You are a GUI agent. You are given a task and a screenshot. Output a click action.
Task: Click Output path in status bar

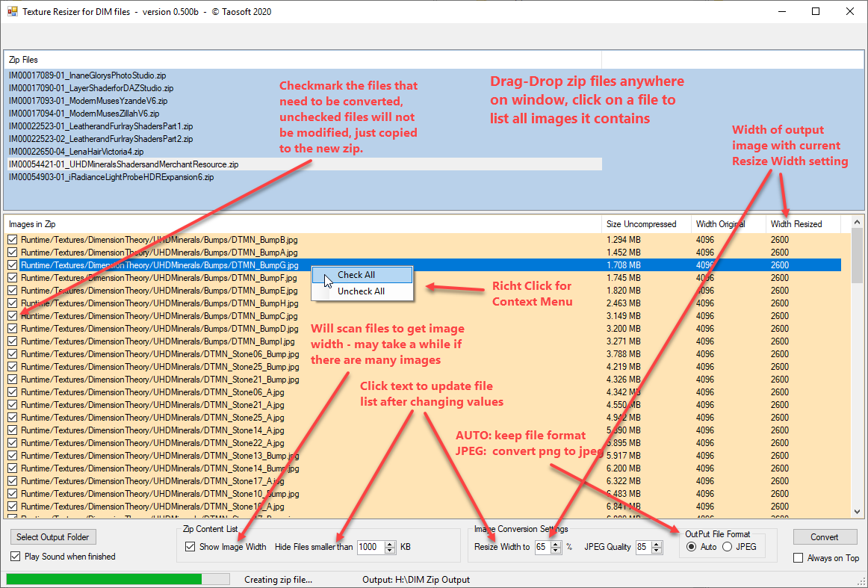[416, 580]
